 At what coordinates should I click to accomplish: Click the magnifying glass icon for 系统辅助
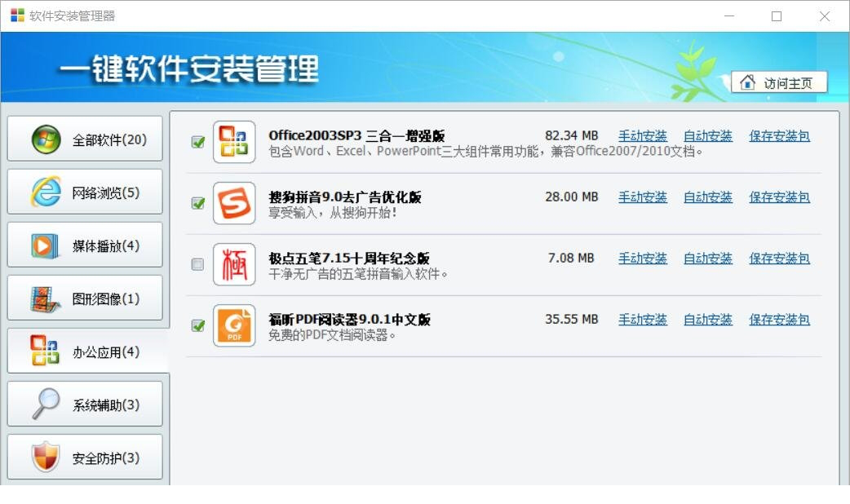tap(46, 404)
